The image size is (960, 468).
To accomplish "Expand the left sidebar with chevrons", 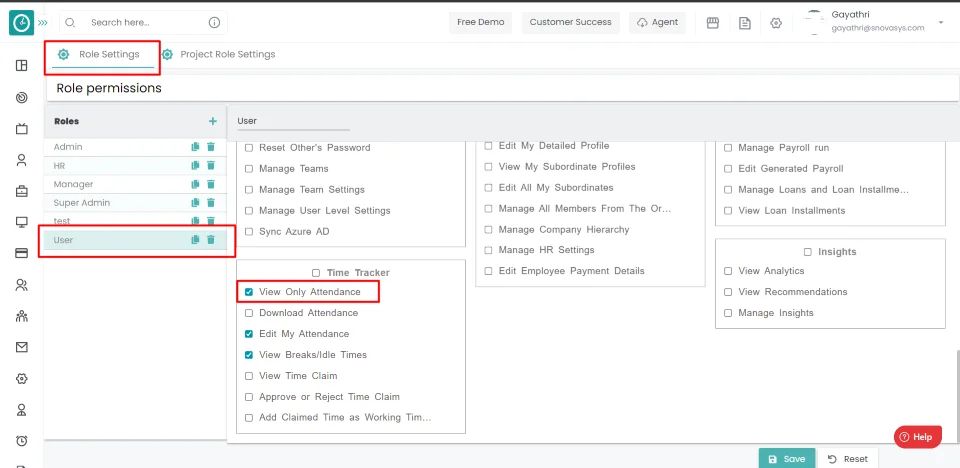I will coord(42,22).
